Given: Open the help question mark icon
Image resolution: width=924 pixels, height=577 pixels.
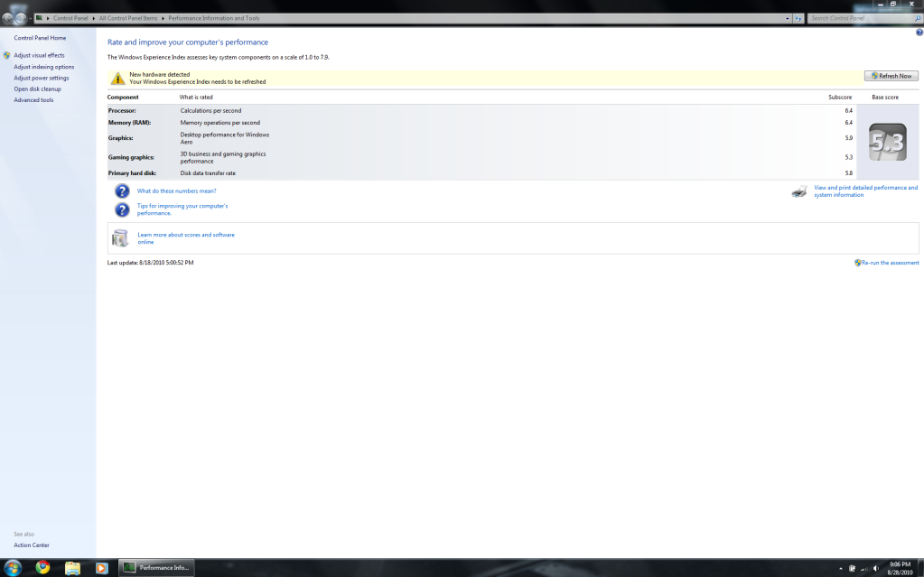Looking at the screenshot, I should pos(919,33).
